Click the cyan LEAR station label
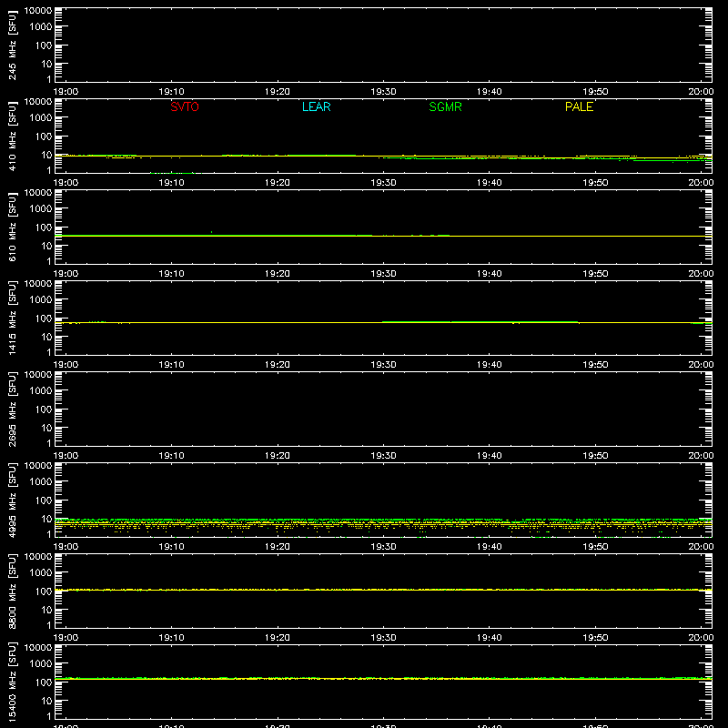 pos(316,106)
